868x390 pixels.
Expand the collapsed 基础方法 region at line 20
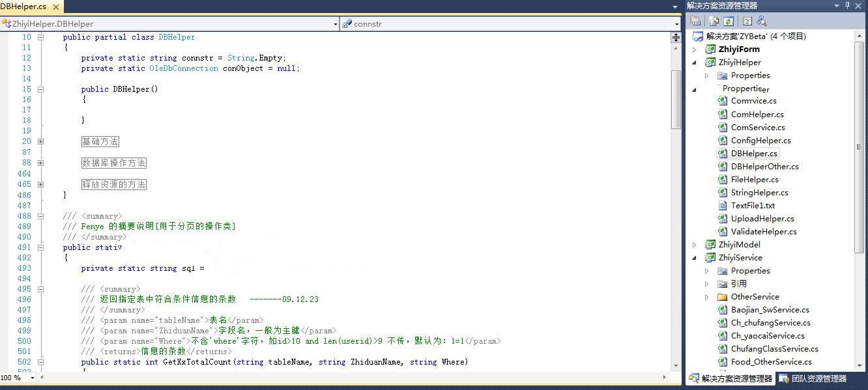(x=40, y=141)
